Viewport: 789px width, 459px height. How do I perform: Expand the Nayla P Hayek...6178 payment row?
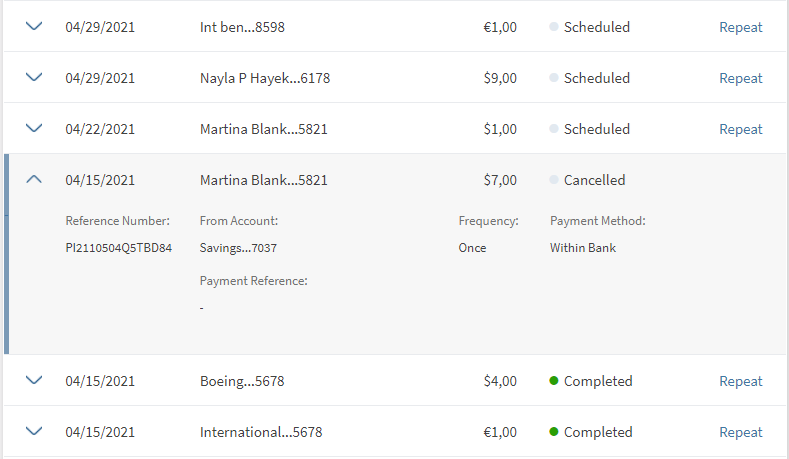point(34,78)
